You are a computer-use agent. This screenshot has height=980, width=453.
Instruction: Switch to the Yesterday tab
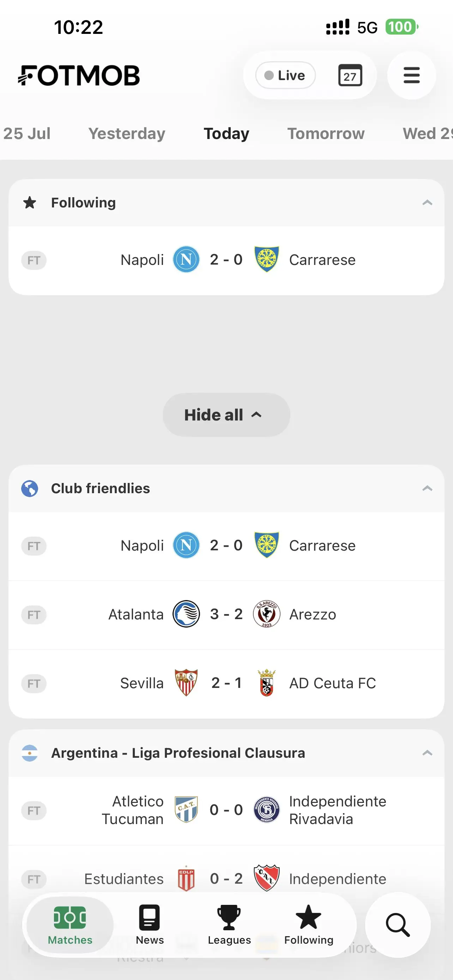pos(127,134)
